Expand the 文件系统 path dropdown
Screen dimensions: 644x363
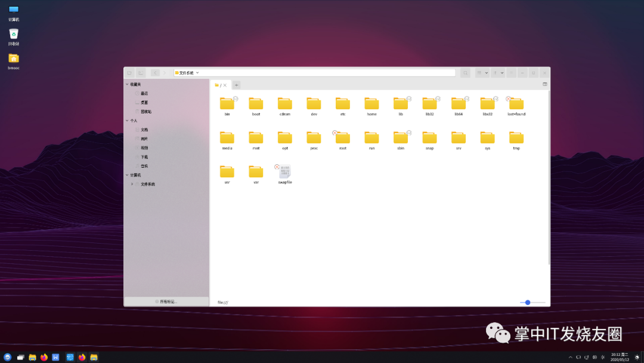click(197, 73)
